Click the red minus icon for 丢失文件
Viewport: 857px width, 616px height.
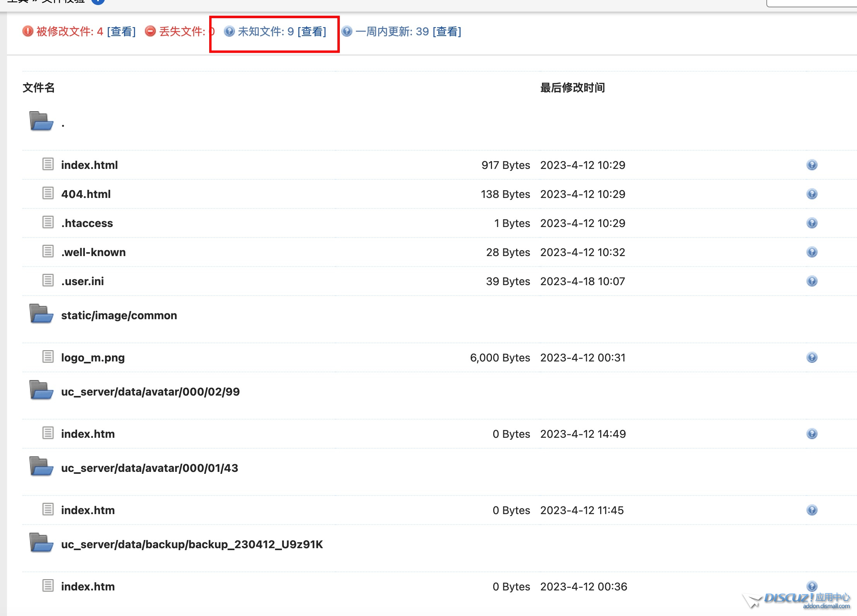click(x=150, y=31)
